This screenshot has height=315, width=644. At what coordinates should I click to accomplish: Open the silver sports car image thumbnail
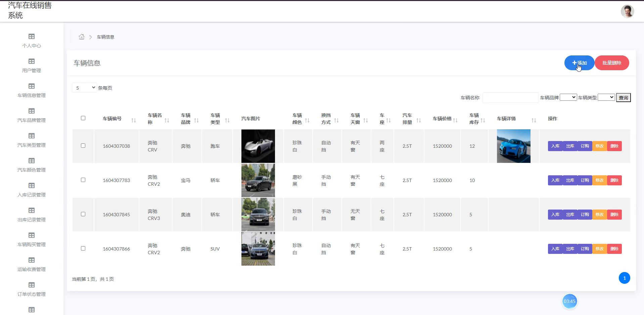pos(258,146)
